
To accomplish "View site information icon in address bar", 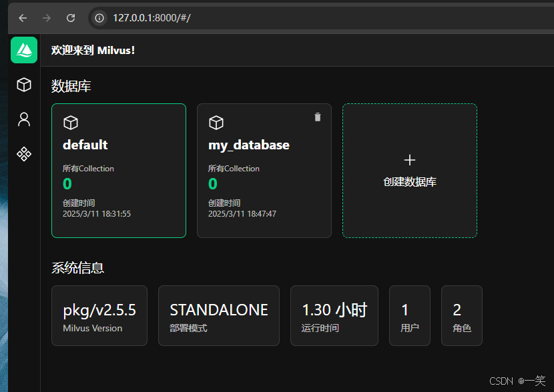I will click(x=99, y=17).
